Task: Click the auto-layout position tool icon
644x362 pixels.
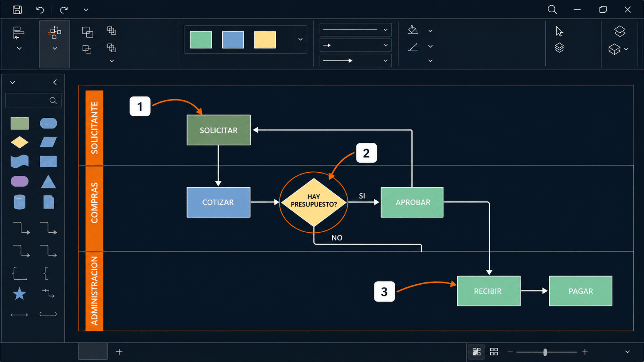Action: pos(54,32)
